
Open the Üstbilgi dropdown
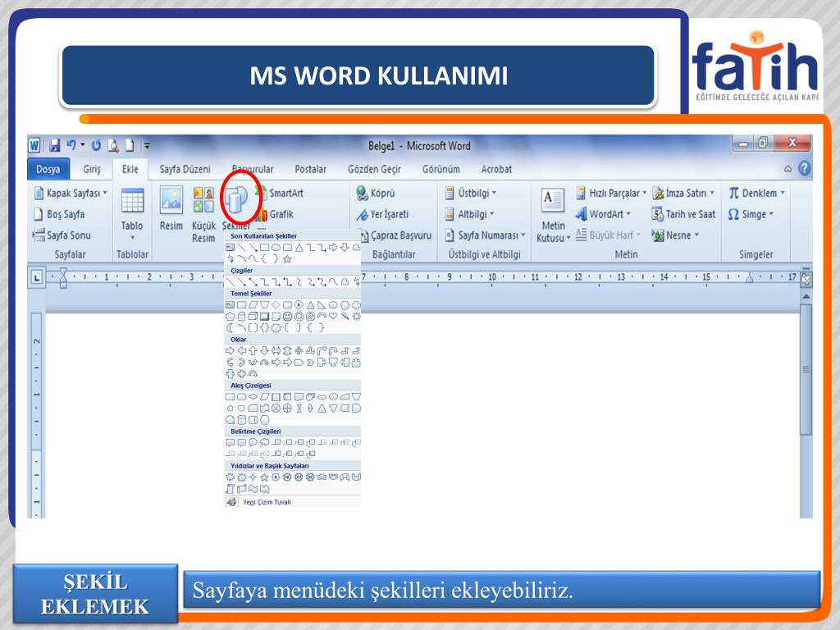[471, 193]
